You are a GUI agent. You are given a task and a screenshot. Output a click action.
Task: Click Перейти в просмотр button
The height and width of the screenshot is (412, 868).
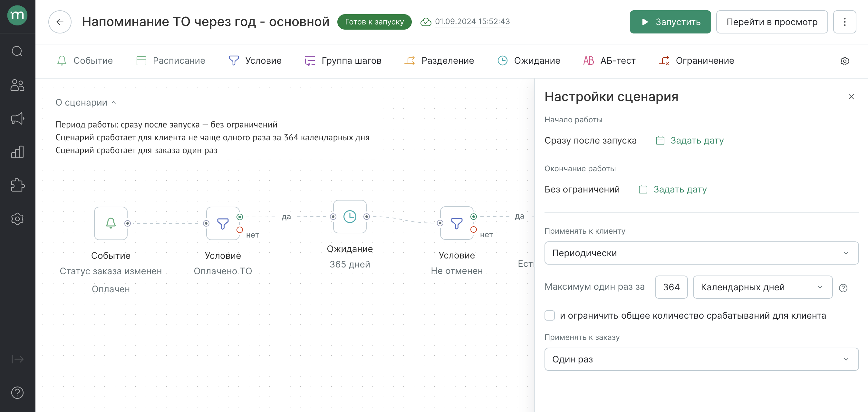click(772, 22)
